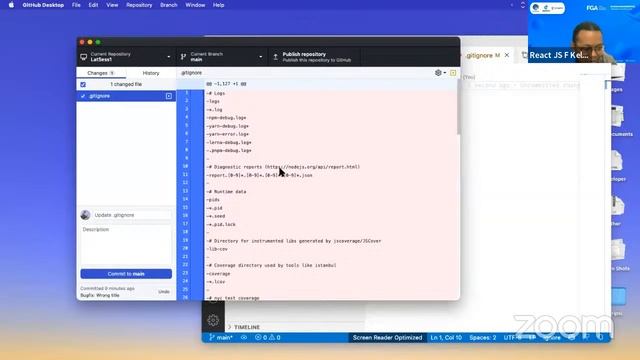Click the computer icon next to Current Repository
This screenshot has width=640, height=360.
pyautogui.click(x=84, y=57)
